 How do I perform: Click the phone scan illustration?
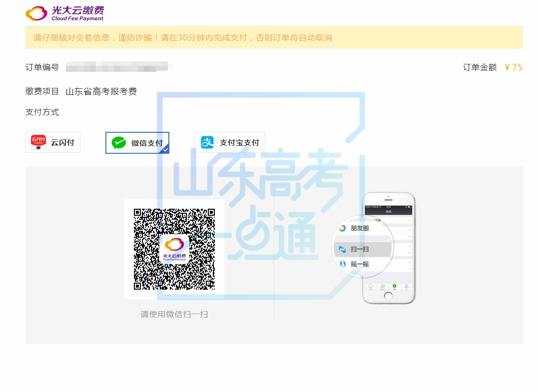pyautogui.click(x=374, y=248)
